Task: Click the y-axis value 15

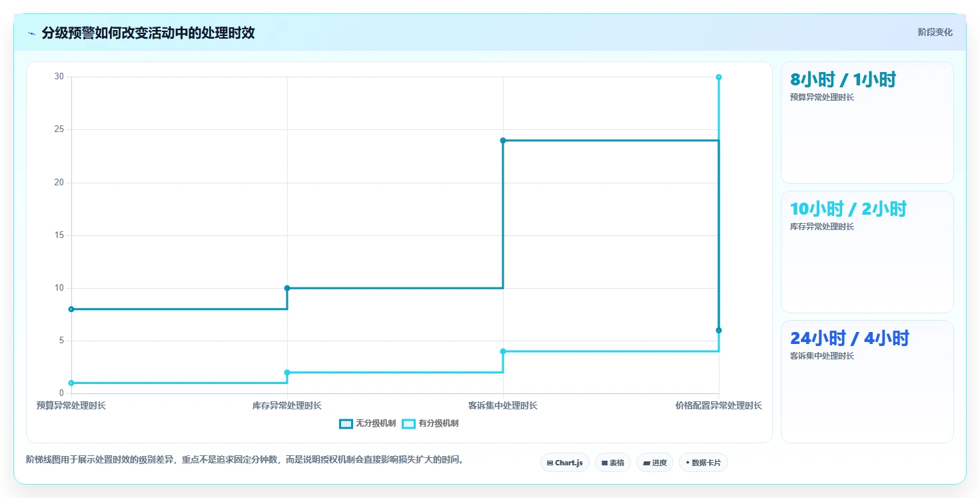Action: click(x=59, y=235)
